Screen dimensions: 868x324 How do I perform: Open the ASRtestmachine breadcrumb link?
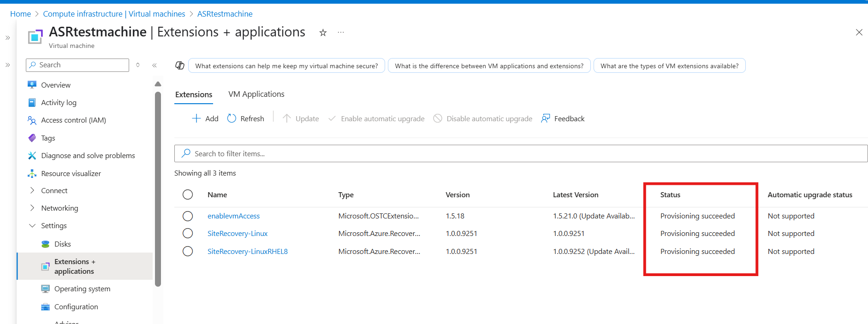pyautogui.click(x=225, y=14)
